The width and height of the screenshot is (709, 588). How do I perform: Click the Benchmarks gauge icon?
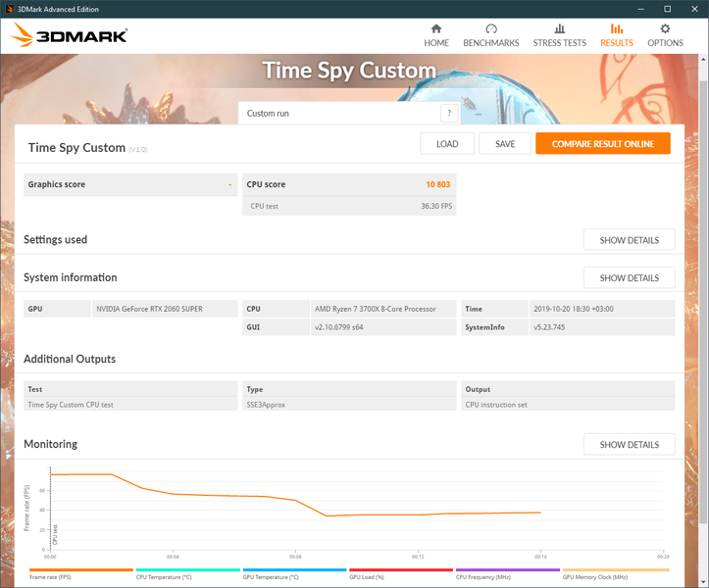point(491,29)
